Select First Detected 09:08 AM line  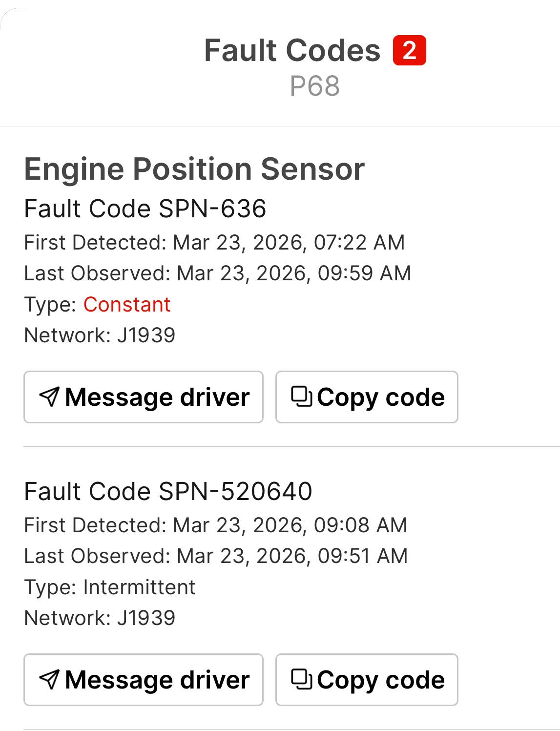pos(216,525)
